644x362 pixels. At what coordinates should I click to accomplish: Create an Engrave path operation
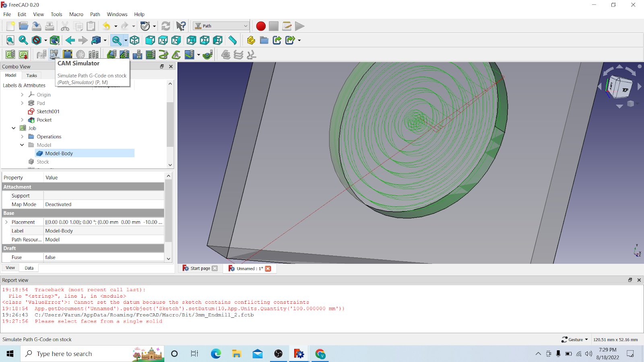[x=176, y=54]
